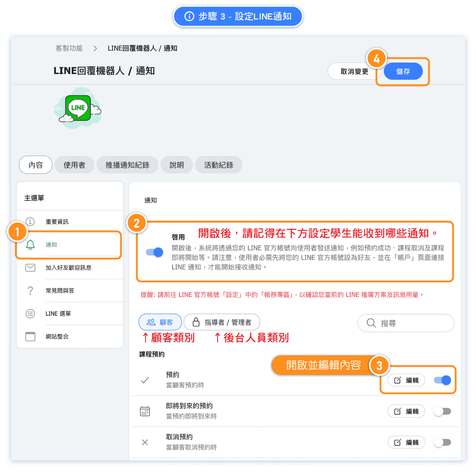Viewport: 476px width, 473px height.
Task: Click the envelope icon for 加入好友歡迎訊息
Action: pos(30,268)
